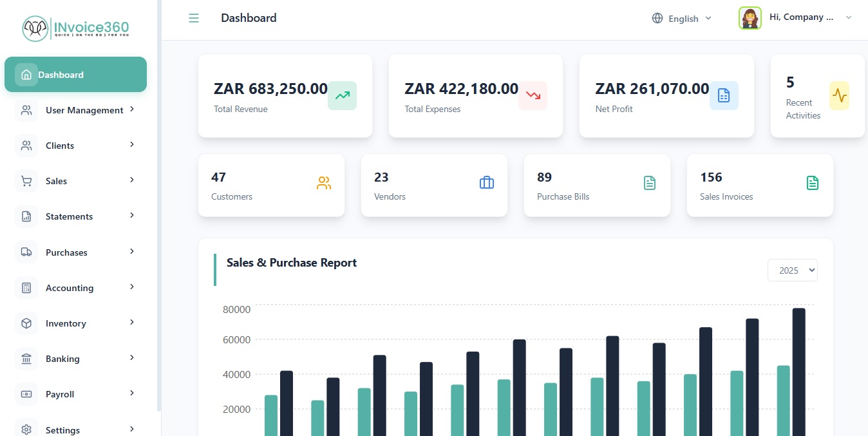Open the hamburger sidebar toggle menu
868x436 pixels.
(194, 18)
